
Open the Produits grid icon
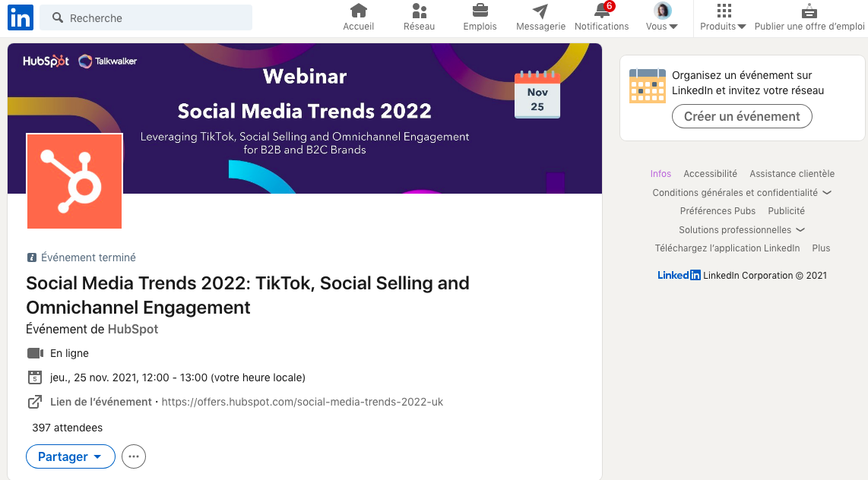point(724,11)
